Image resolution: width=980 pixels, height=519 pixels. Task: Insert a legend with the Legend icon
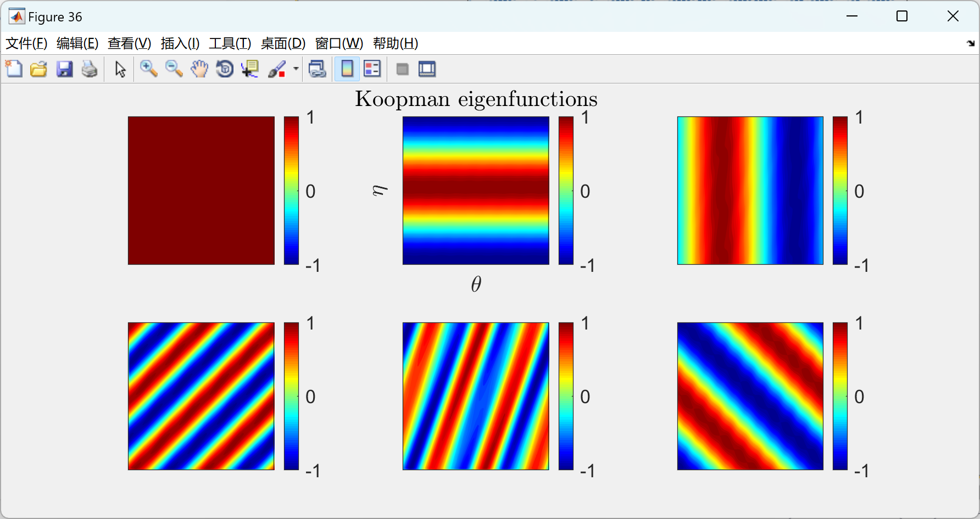[372, 69]
